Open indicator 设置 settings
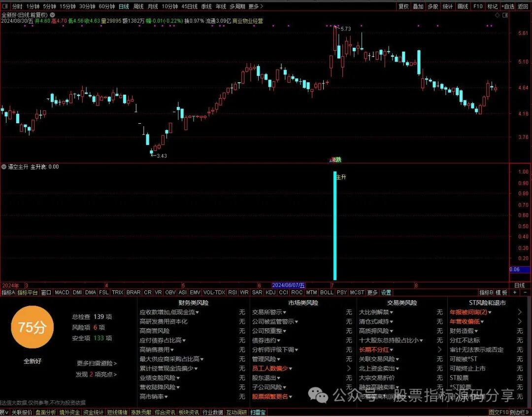The image size is (532, 417). (386, 292)
